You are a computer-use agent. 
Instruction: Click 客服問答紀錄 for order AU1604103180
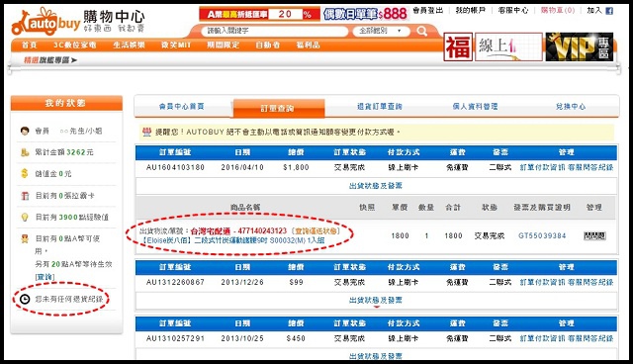pos(590,167)
